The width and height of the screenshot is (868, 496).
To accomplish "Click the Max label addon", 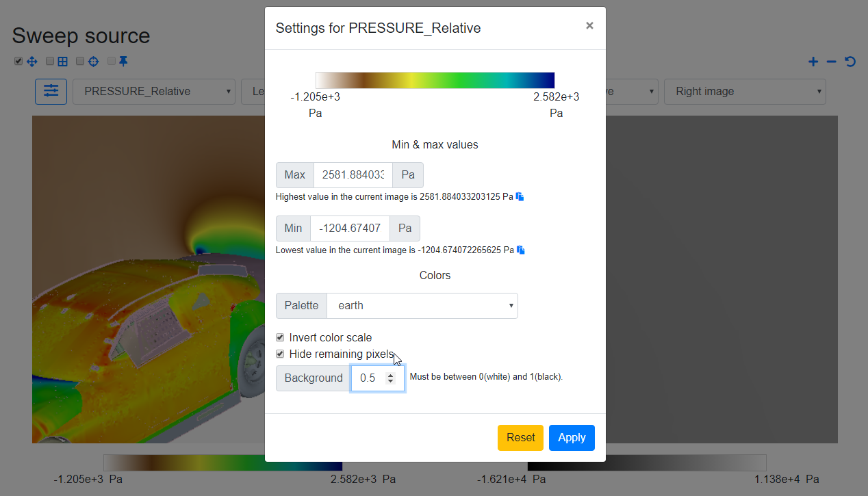I will click(x=295, y=175).
